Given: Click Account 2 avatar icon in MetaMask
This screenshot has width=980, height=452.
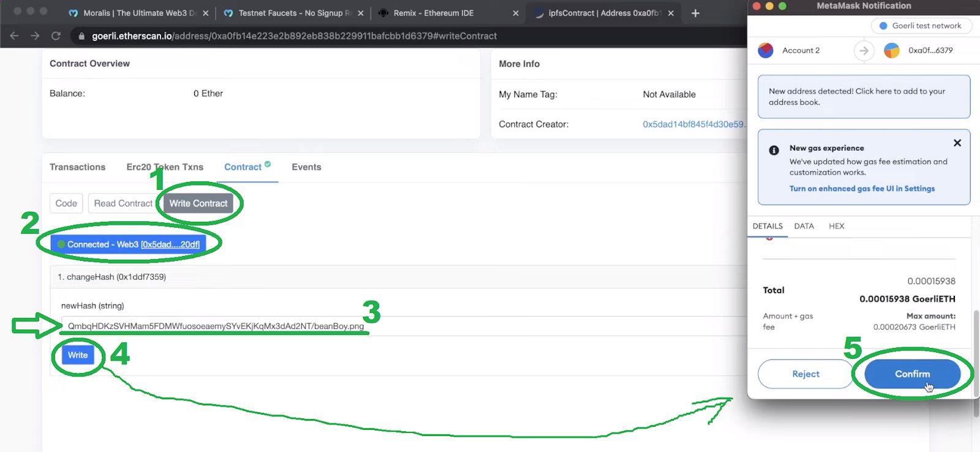Looking at the screenshot, I should (766, 50).
